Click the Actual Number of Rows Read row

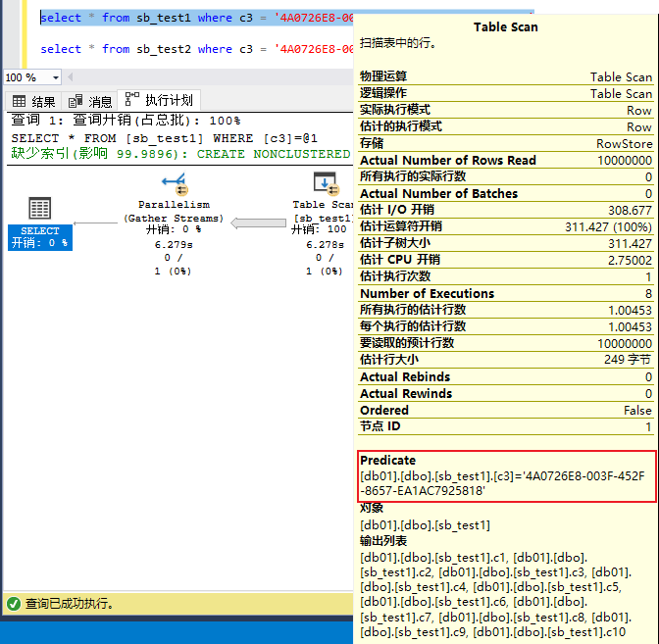[x=505, y=161]
